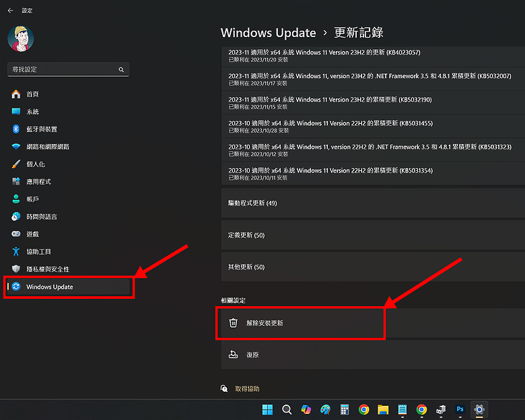Open Paint from the taskbar
This screenshot has width=525, height=420.
325,409
